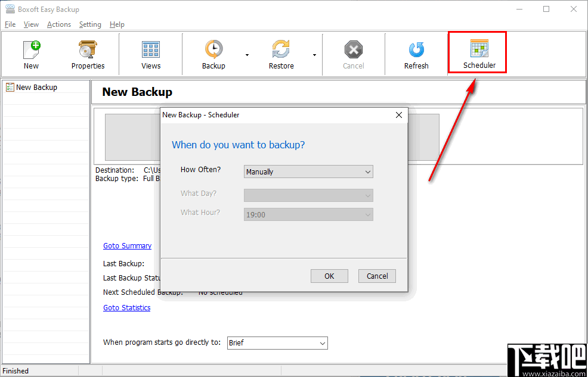Click the Boxoft Easy Backup title bar icon
Screen dimensions: 588x377
(9, 8)
